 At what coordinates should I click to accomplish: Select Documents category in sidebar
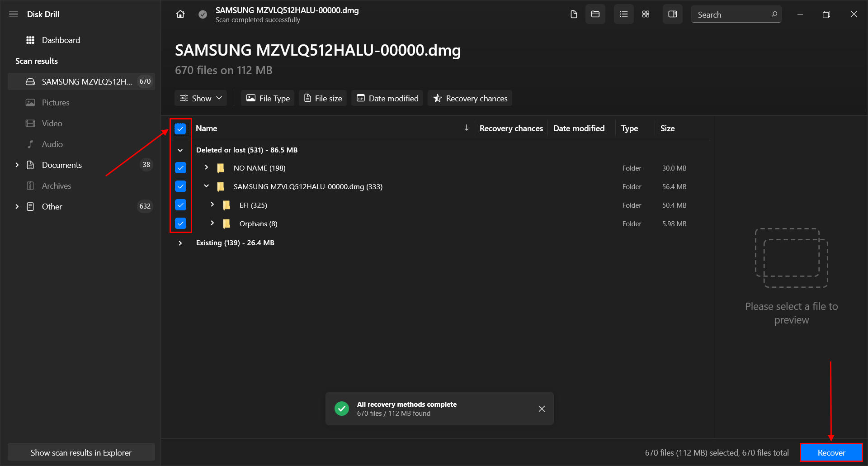62,165
